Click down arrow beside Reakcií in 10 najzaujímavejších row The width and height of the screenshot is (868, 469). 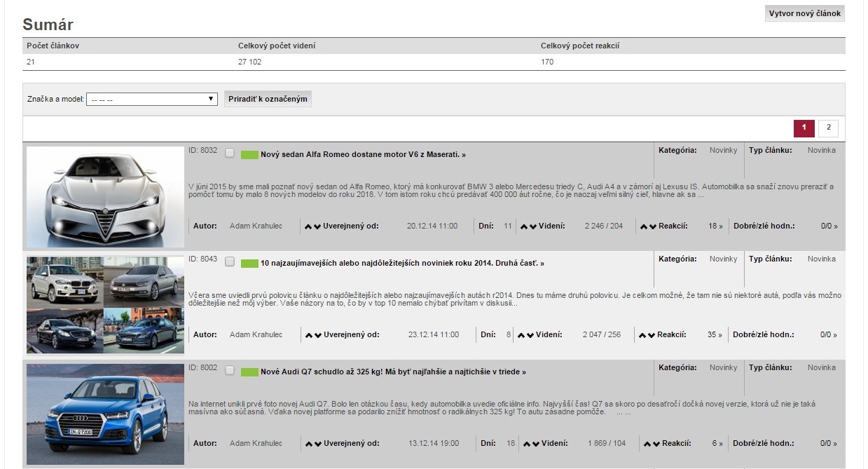pos(652,335)
